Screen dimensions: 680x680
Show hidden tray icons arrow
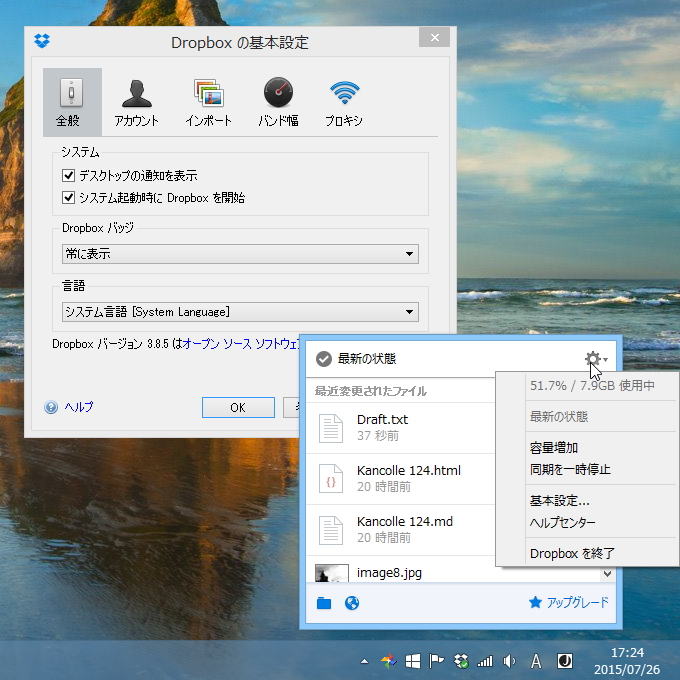365,661
